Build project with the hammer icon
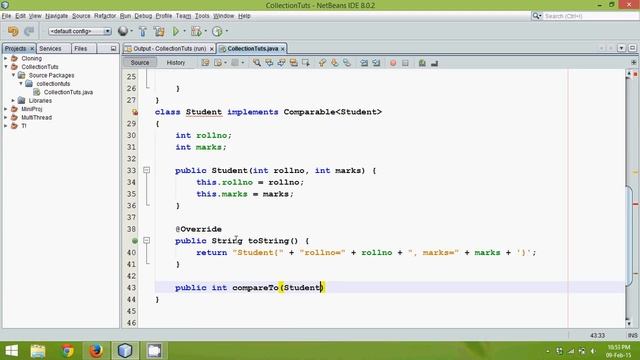640x360 pixels. [x=143, y=31]
